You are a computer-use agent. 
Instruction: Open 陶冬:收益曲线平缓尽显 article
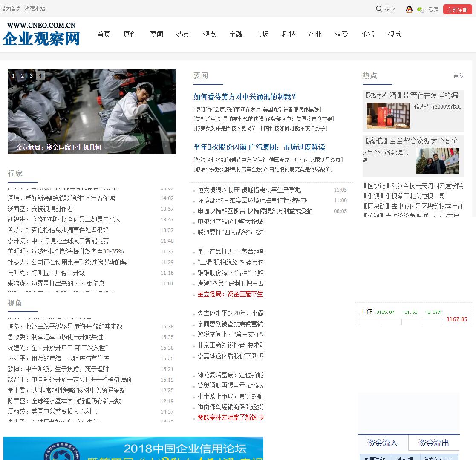[65, 326]
